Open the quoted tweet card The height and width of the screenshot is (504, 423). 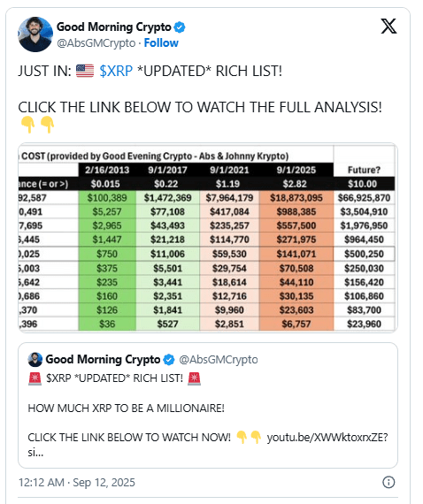[208, 405]
